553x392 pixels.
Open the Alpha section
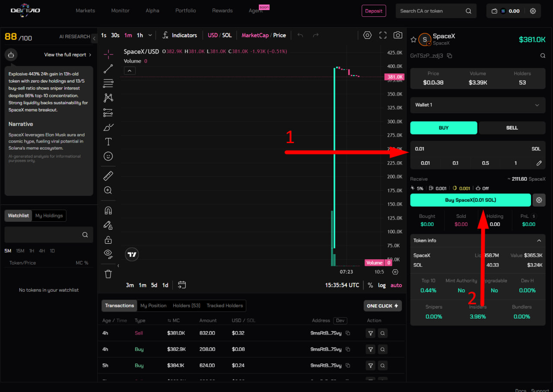pos(153,11)
